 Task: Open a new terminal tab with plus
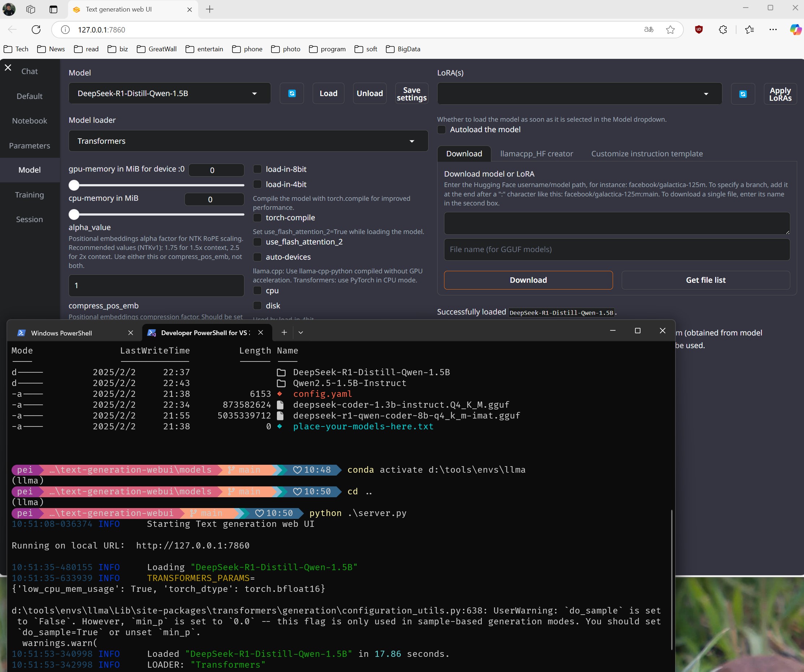(284, 332)
